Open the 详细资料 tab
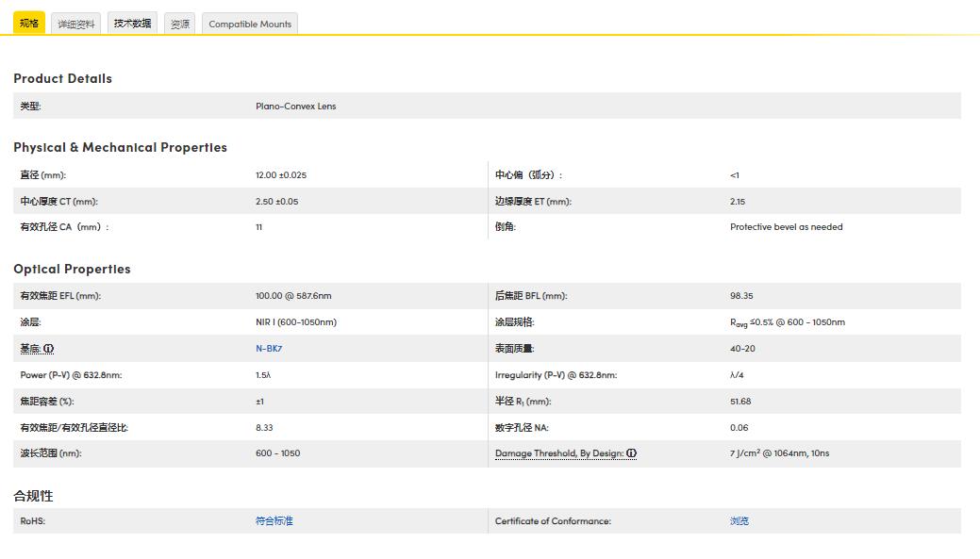980x559 pixels. [x=75, y=25]
